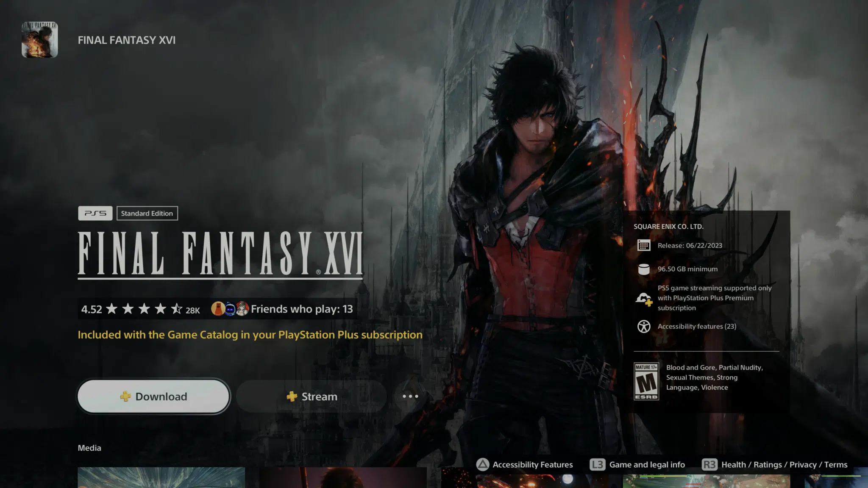Click the storage size icon next to 96.50 GB
Image resolution: width=868 pixels, height=488 pixels.
(x=643, y=268)
